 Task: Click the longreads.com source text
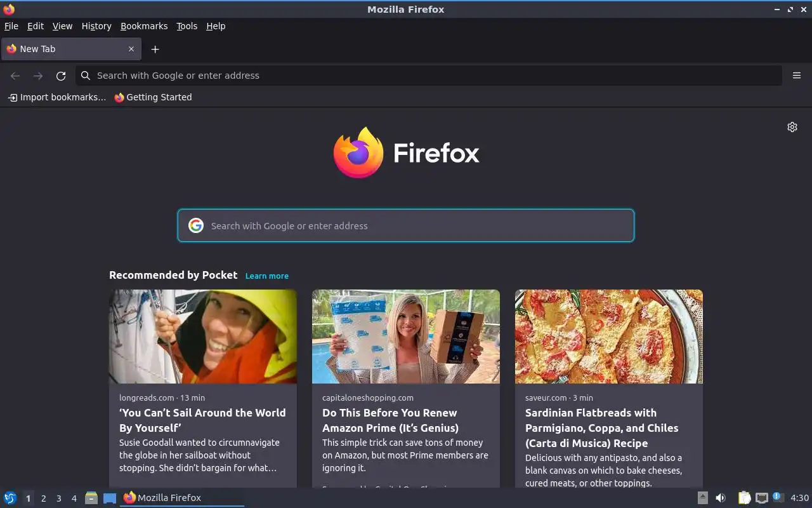click(147, 398)
